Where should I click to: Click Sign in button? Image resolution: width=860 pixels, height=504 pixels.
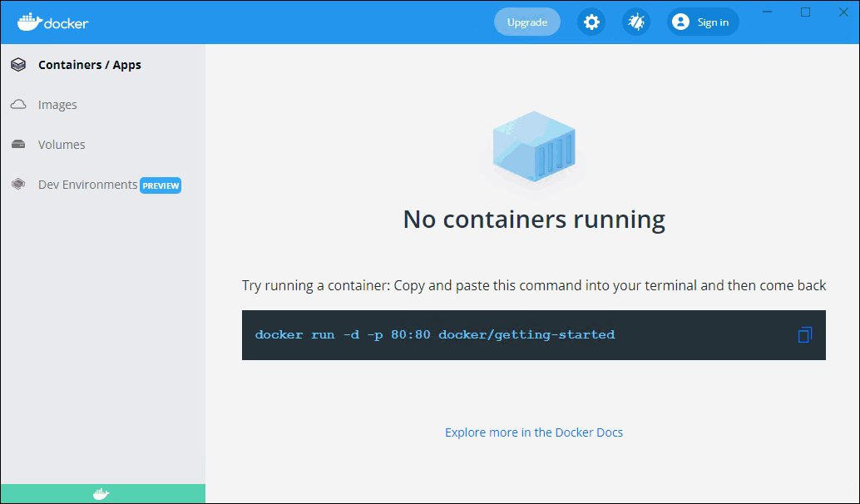point(703,22)
